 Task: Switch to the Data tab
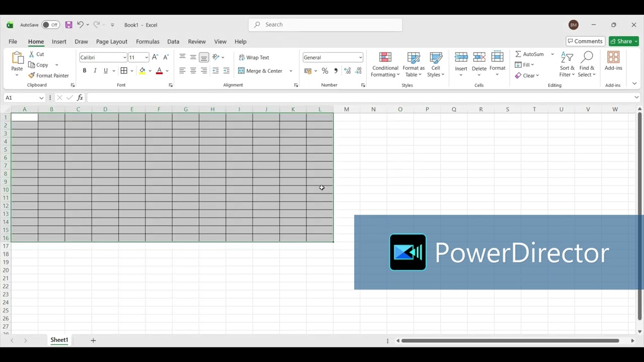tap(173, 42)
